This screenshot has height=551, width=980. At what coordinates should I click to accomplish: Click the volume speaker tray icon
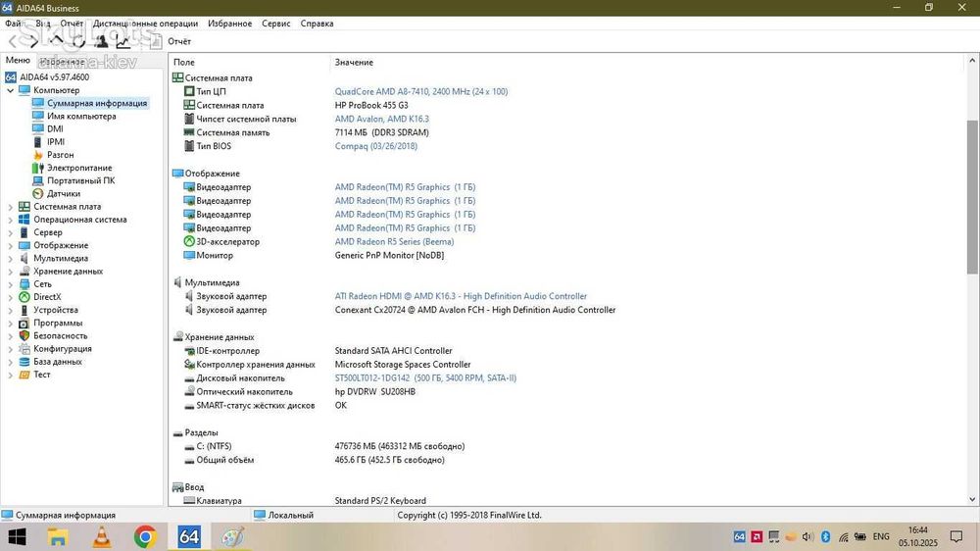pyautogui.click(x=808, y=536)
